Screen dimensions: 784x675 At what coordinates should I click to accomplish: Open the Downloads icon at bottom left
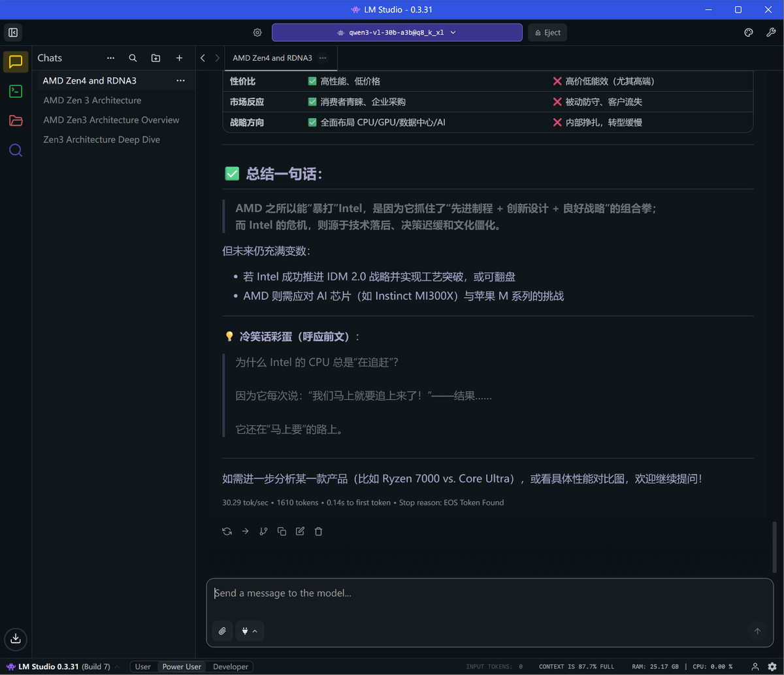pyautogui.click(x=16, y=639)
